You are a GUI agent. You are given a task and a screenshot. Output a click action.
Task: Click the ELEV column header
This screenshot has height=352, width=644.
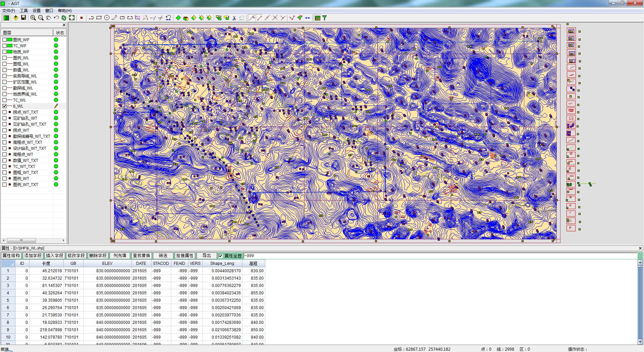[x=107, y=263]
